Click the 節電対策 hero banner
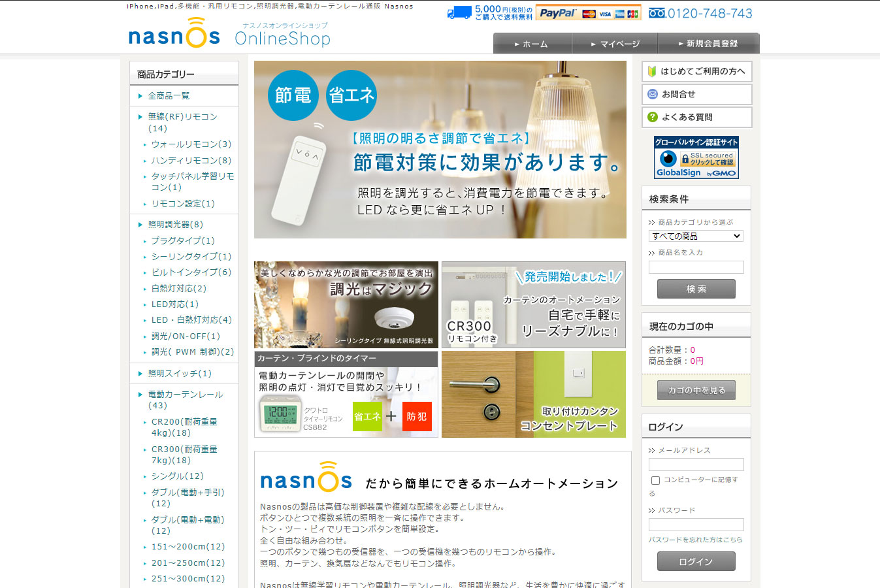 pyautogui.click(x=440, y=150)
